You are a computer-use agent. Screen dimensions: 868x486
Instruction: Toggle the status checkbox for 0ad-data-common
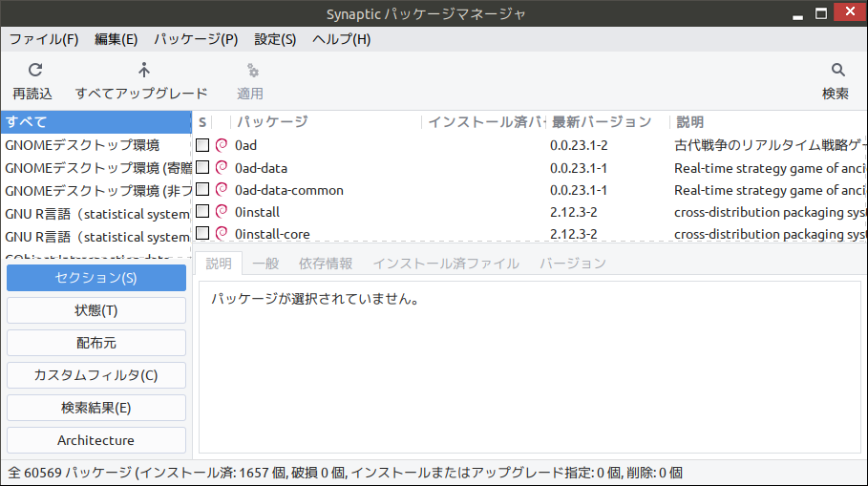pyautogui.click(x=202, y=189)
